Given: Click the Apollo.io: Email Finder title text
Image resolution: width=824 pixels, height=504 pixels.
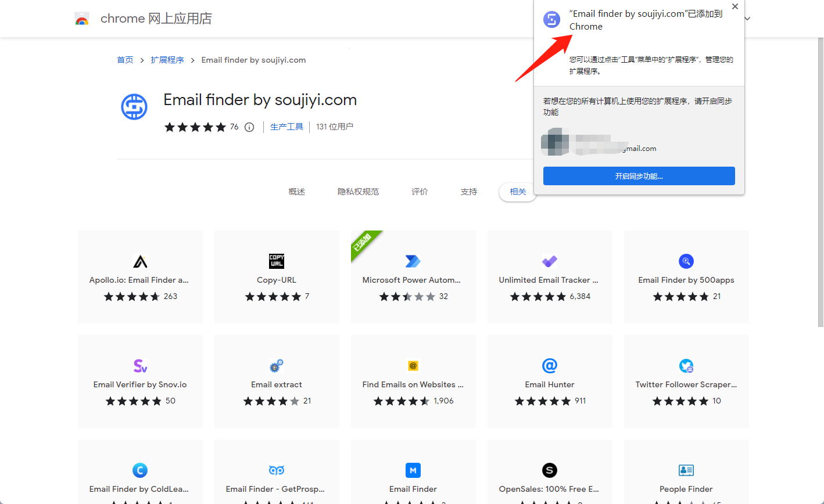Looking at the screenshot, I should pos(139,280).
